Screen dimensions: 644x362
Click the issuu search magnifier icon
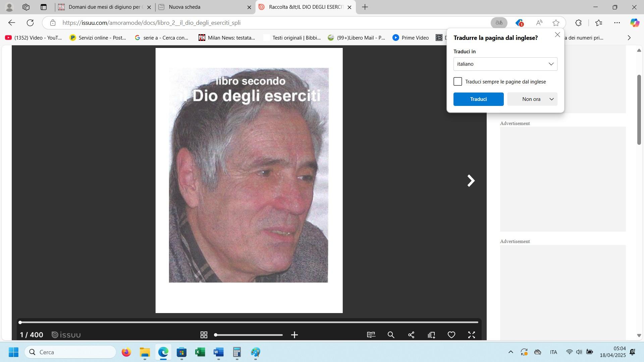[391, 335]
